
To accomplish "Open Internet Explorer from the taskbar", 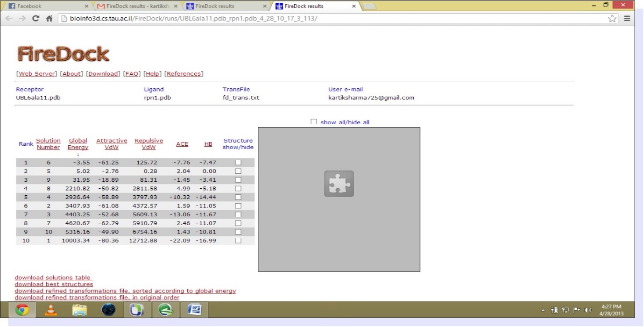I will (x=166, y=309).
